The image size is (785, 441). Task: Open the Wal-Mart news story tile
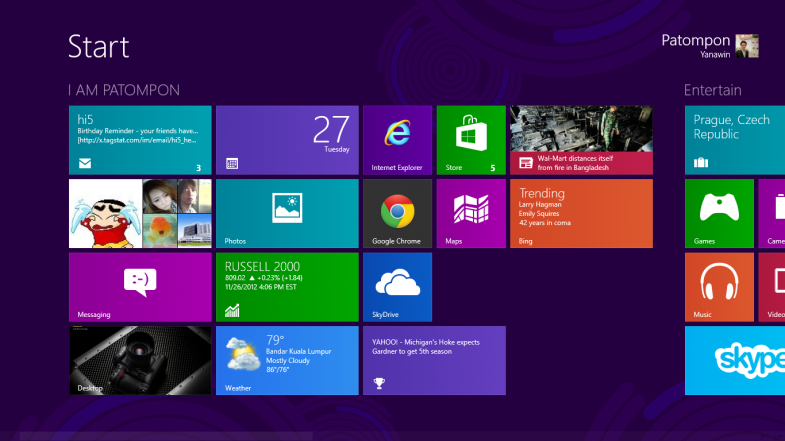pyautogui.click(x=581, y=140)
